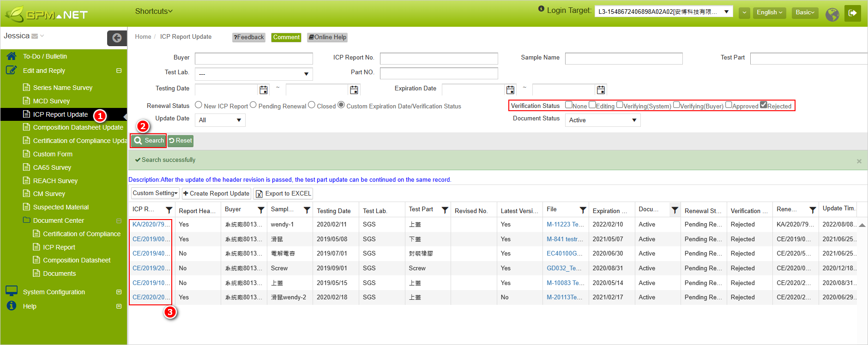Check the None verification status
The width and height of the screenshot is (868, 345).
tap(569, 105)
